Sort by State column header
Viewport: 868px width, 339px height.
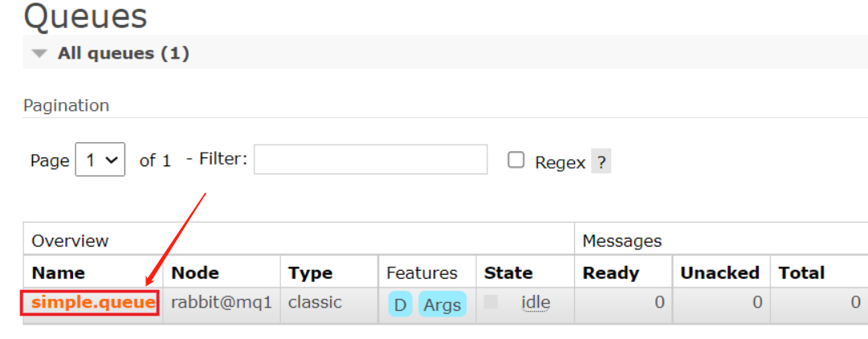tap(508, 273)
